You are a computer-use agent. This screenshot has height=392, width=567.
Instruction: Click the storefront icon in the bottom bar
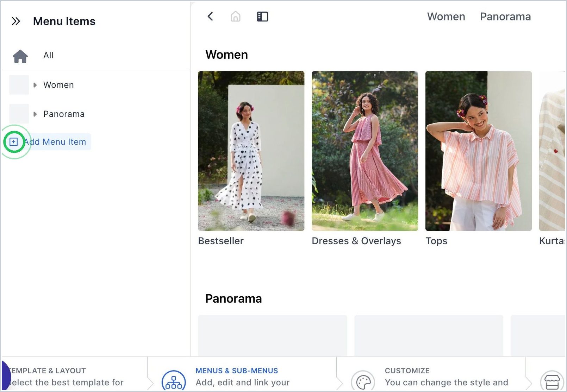552,381
